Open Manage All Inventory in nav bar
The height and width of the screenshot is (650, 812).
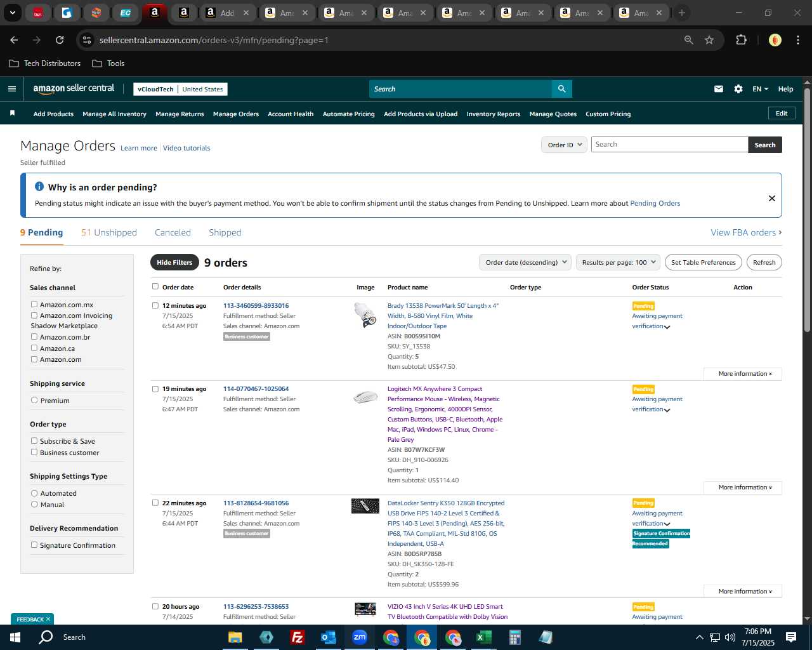point(114,114)
